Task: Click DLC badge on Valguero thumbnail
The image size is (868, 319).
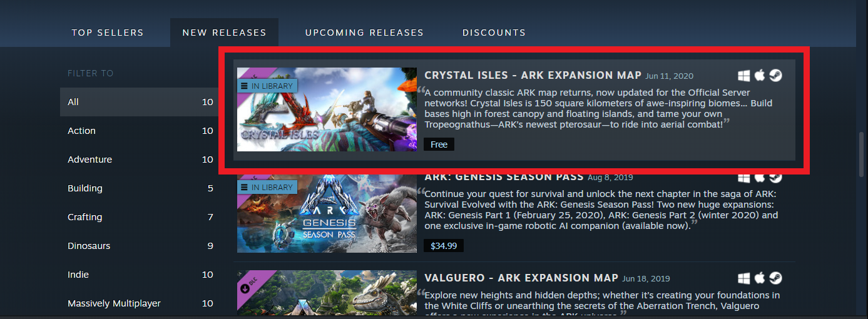Action: click(x=248, y=288)
